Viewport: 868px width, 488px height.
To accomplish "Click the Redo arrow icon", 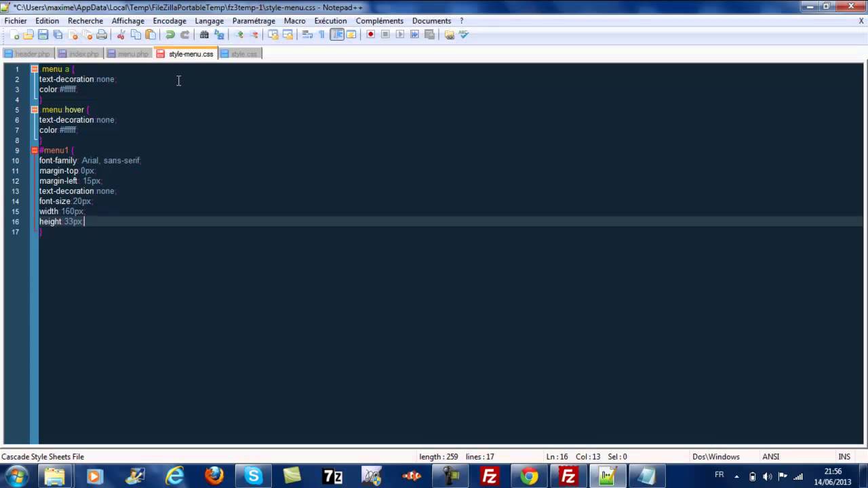I will 184,35.
